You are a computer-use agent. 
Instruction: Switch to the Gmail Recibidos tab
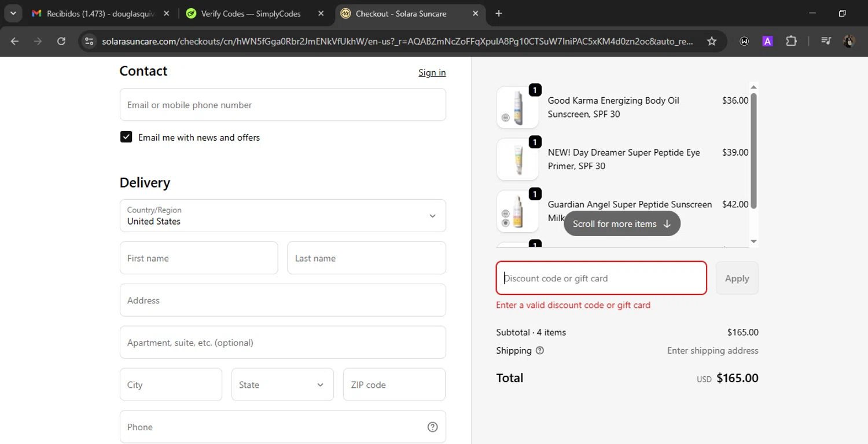101,13
